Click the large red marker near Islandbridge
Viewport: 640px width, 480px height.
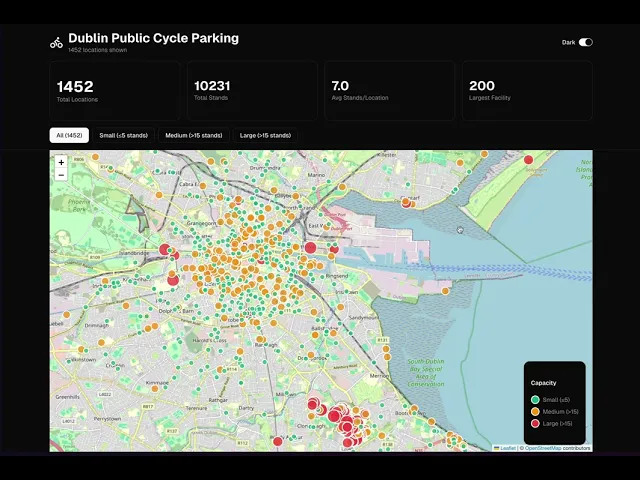(x=165, y=249)
